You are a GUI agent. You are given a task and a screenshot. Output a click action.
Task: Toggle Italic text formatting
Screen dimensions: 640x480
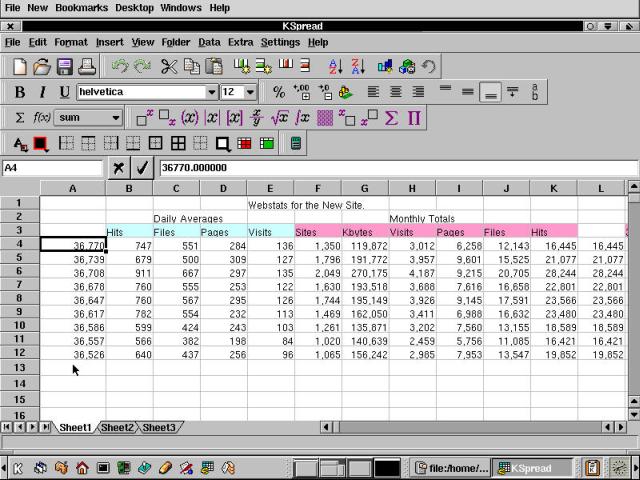click(x=43, y=92)
